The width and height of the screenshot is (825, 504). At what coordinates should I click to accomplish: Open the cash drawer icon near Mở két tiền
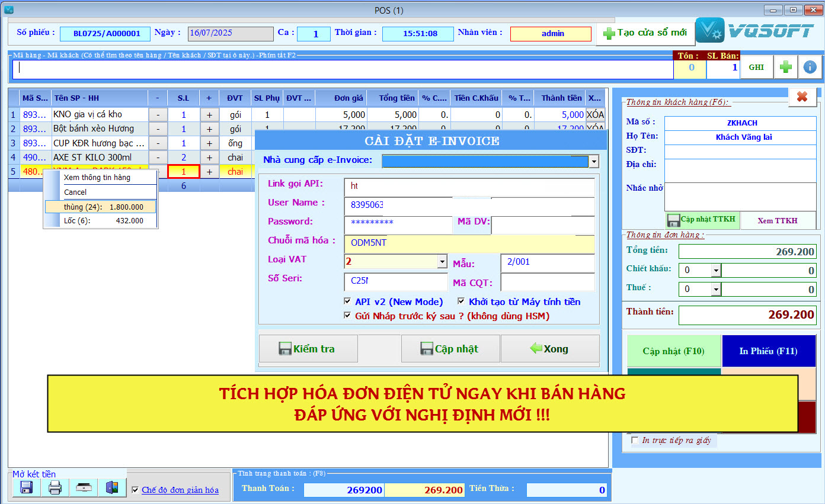(x=82, y=487)
